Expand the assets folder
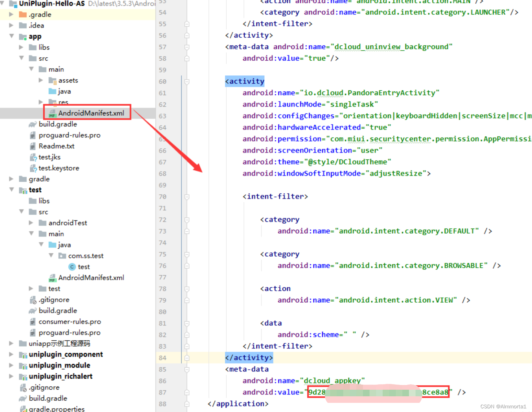532x412 pixels. [x=41, y=80]
